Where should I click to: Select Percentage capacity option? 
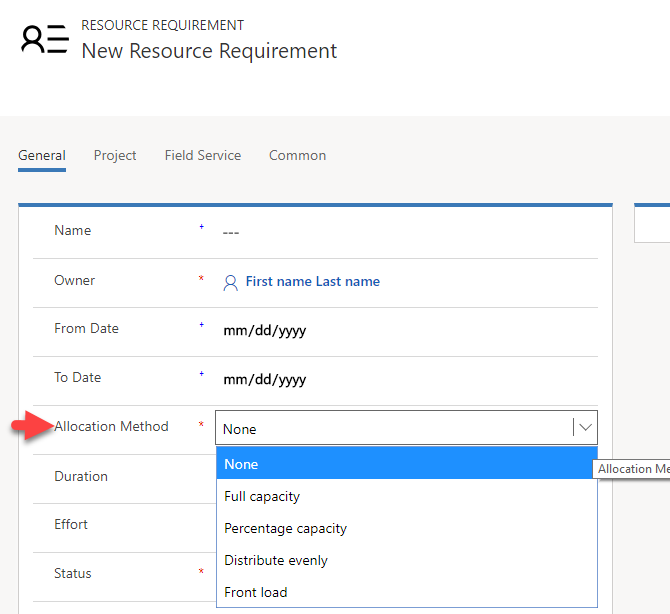[285, 528]
